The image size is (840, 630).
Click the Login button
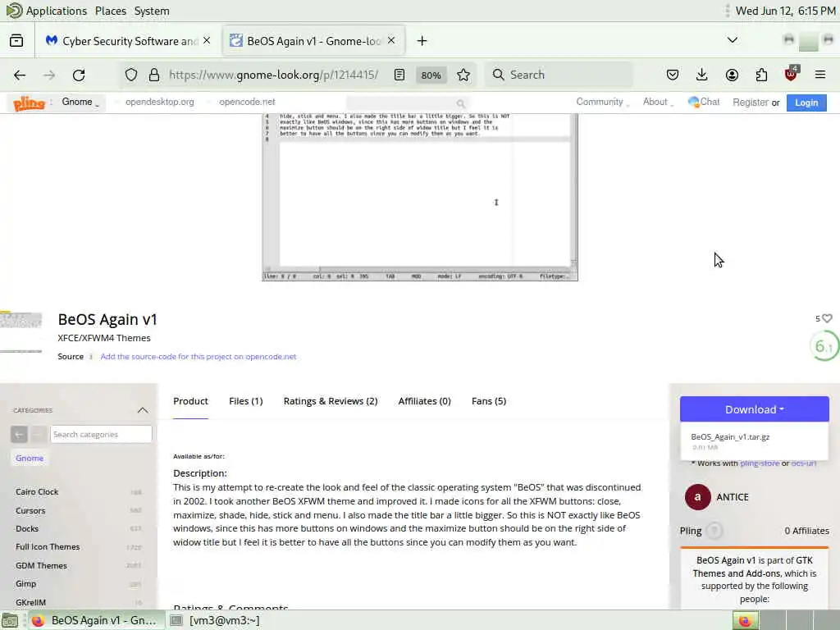806,103
